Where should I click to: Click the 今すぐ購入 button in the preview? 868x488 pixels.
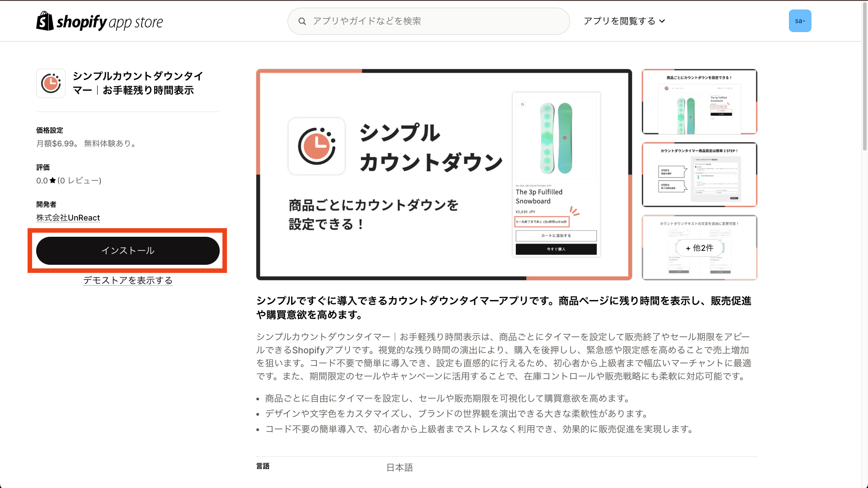tap(556, 249)
